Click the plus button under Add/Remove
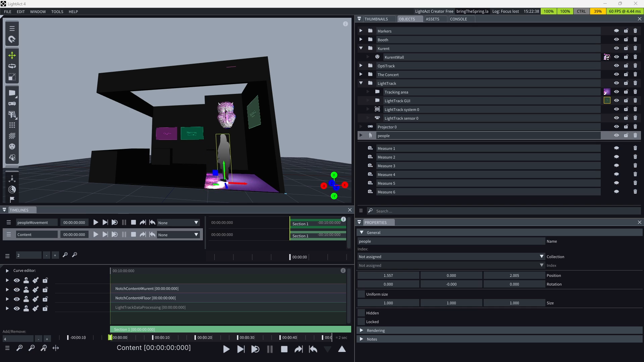644x362 pixels. click(x=47, y=339)
